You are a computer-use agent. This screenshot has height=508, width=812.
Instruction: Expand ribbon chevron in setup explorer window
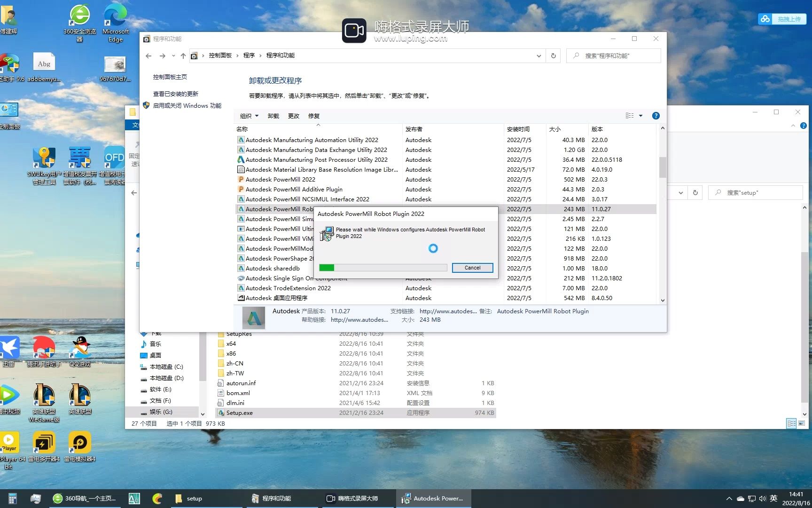(793, 126)
